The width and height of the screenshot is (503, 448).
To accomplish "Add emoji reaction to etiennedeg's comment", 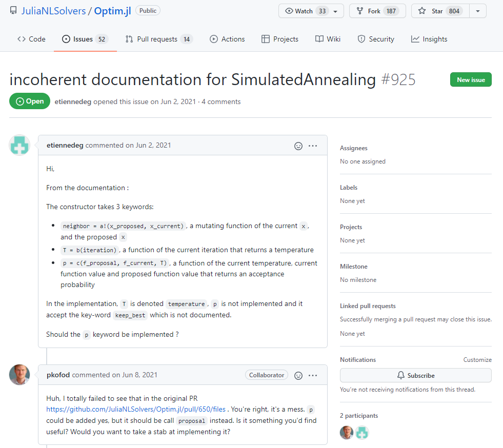I will (298, 146).
